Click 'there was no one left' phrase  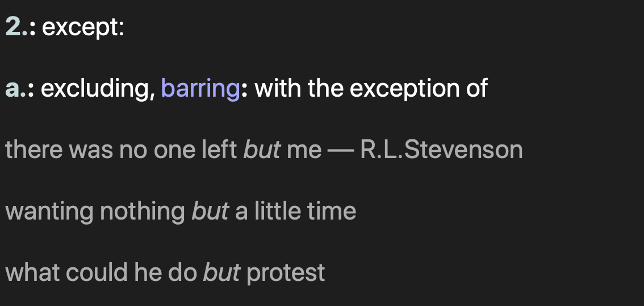(x=121, y=150)
